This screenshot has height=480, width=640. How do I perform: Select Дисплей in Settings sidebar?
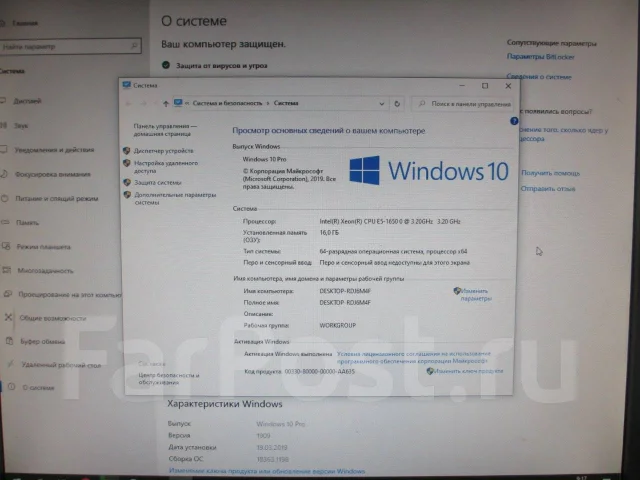(x=27, y=101)
